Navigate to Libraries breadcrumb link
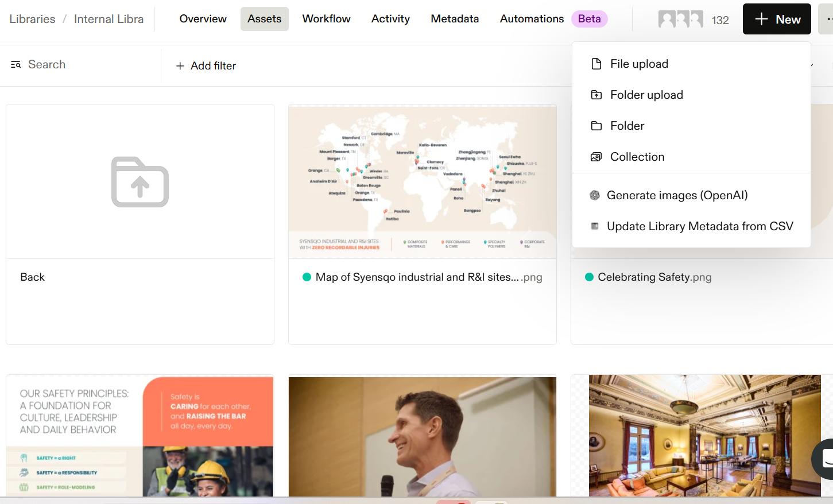 (x=32, y=19)
